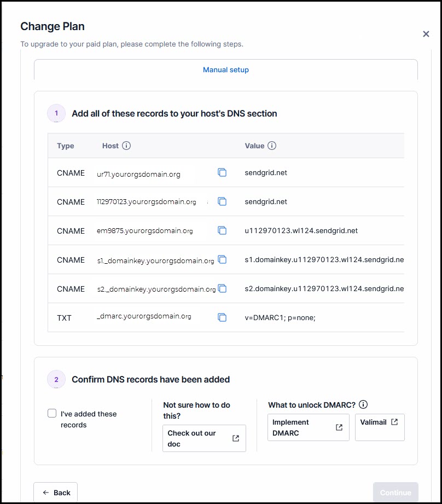Close the Change Plan dialog
Screen dimensions: 442x504
tap(426, 34)
